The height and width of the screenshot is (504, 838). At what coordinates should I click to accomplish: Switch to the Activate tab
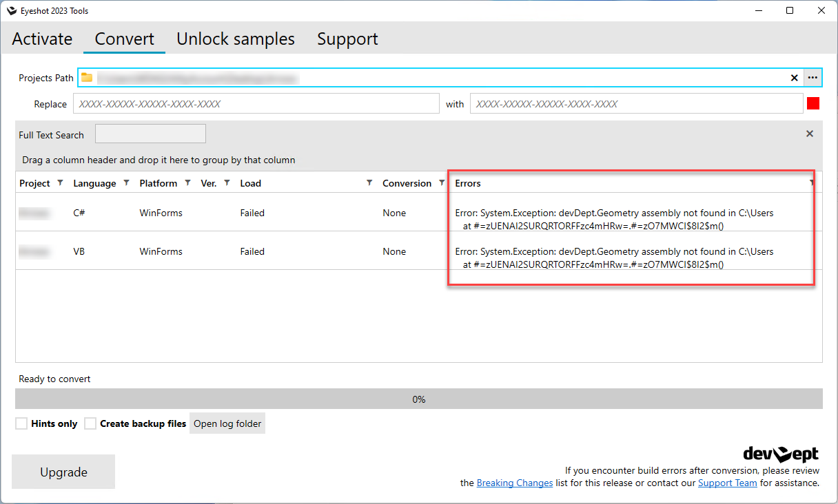pos(42,39)
